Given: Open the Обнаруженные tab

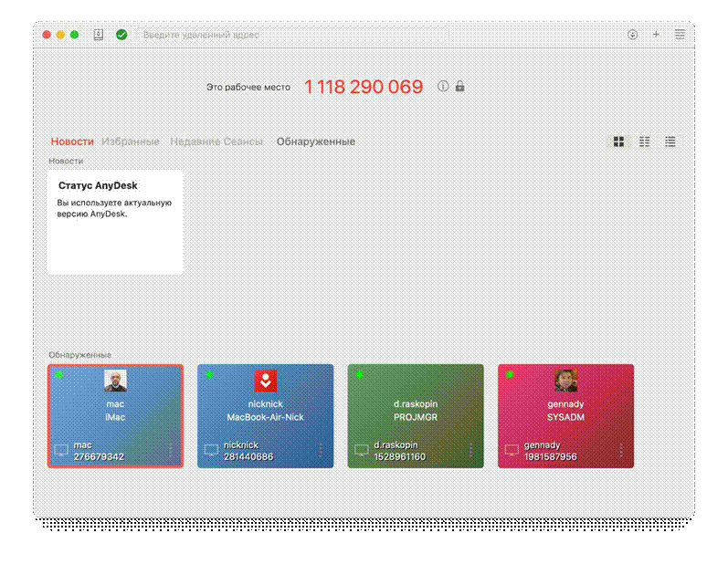Looking at the screenshot, I should (x=316, y=141).
